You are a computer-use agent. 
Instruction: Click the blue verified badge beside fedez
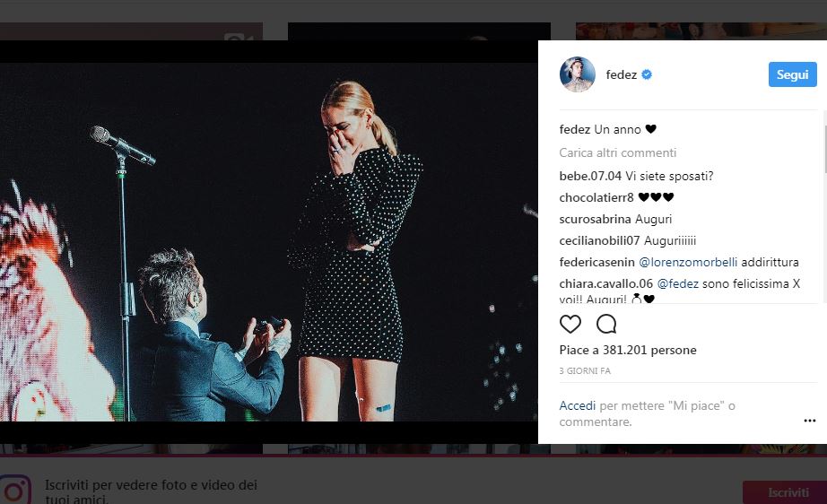647,75
